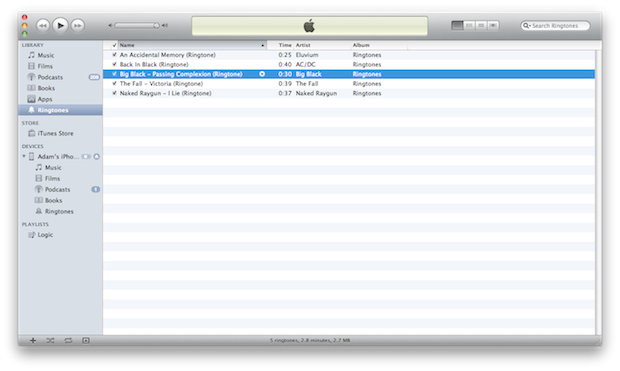Eject Adam's iPhone
This screenshot has height=371, width=620.
[x=96, y=157]
